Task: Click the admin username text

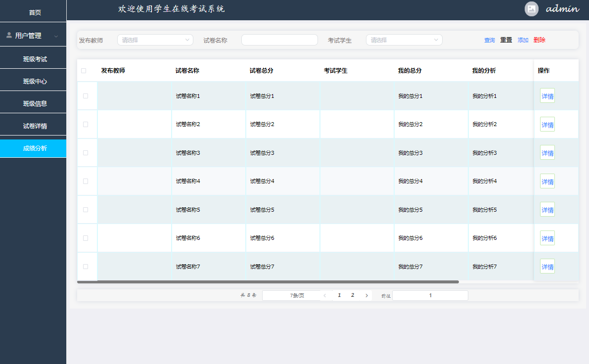Action: (562, 9)
